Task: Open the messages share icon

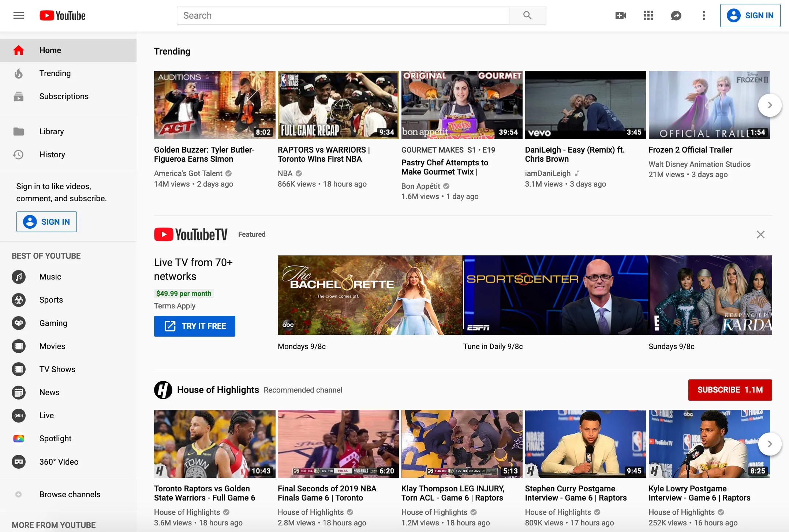Action: pyautogui.click(x=676, y=15)
